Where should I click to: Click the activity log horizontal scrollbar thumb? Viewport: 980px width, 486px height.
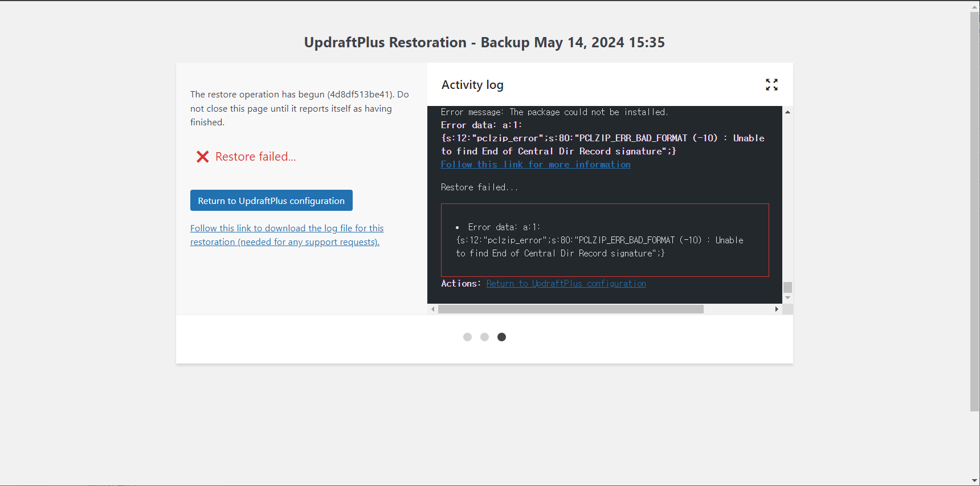tap(571, 309)
